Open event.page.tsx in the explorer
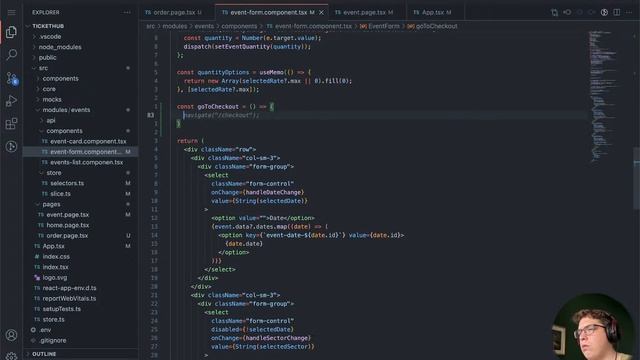The image size is (640, 360). click(67, 215)
